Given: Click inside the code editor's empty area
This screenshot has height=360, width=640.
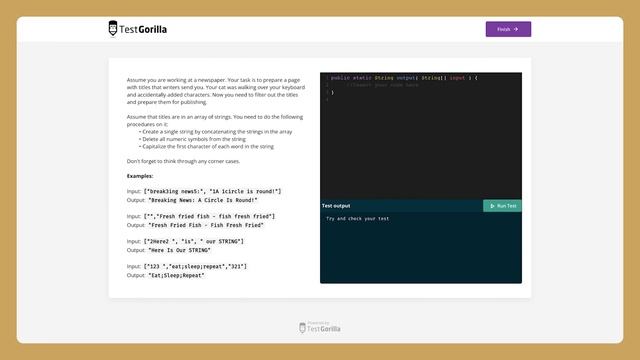Looking at the screenshot, I should click(420, 151).
